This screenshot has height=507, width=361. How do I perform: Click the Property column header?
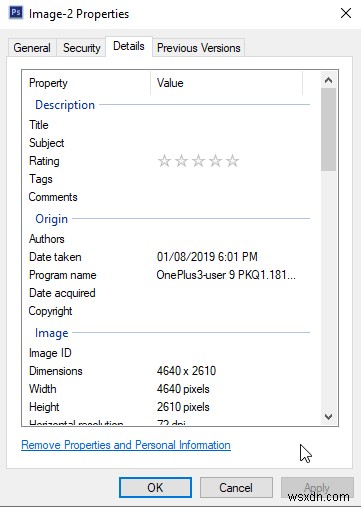pos(87,83)
